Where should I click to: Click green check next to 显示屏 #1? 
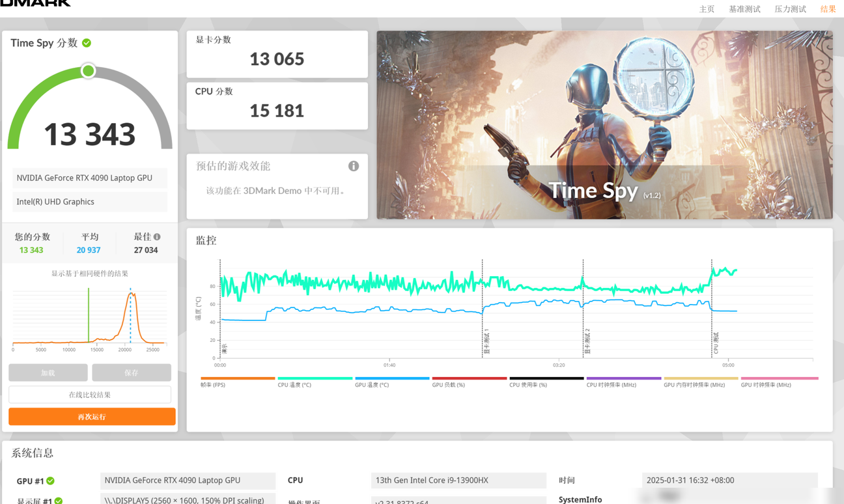click(x=58, y=501)
